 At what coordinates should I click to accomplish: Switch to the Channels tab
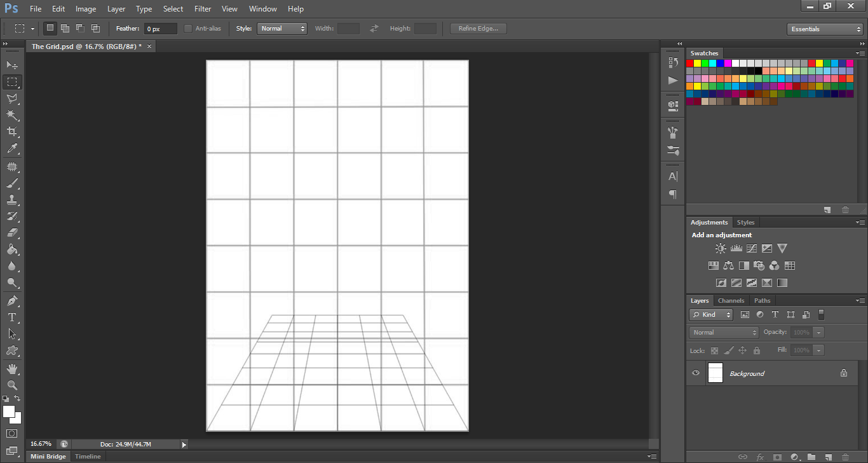[x=731, y=301]
